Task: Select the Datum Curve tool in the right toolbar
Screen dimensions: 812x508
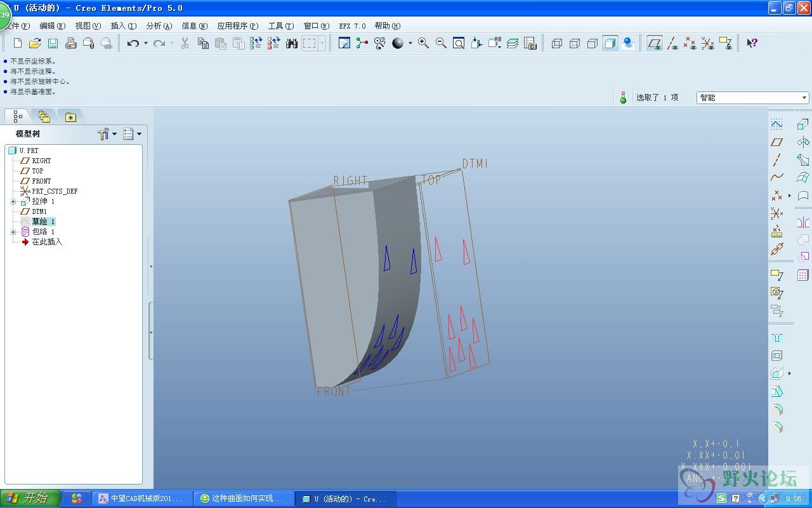Action: (x=776, y=178)
